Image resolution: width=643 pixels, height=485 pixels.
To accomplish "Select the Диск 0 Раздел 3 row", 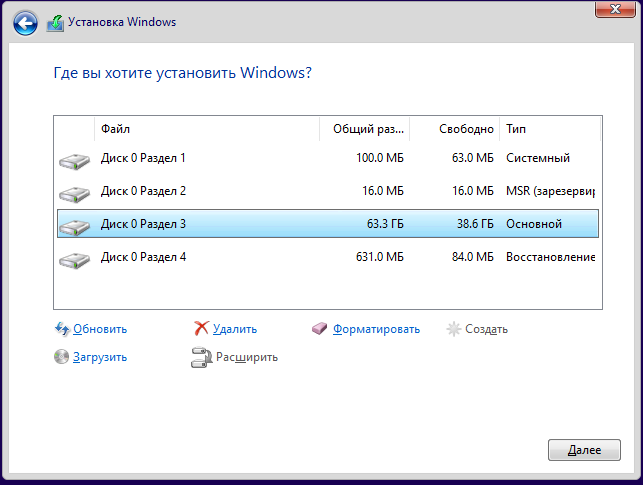I will click(x=328, y=224).
